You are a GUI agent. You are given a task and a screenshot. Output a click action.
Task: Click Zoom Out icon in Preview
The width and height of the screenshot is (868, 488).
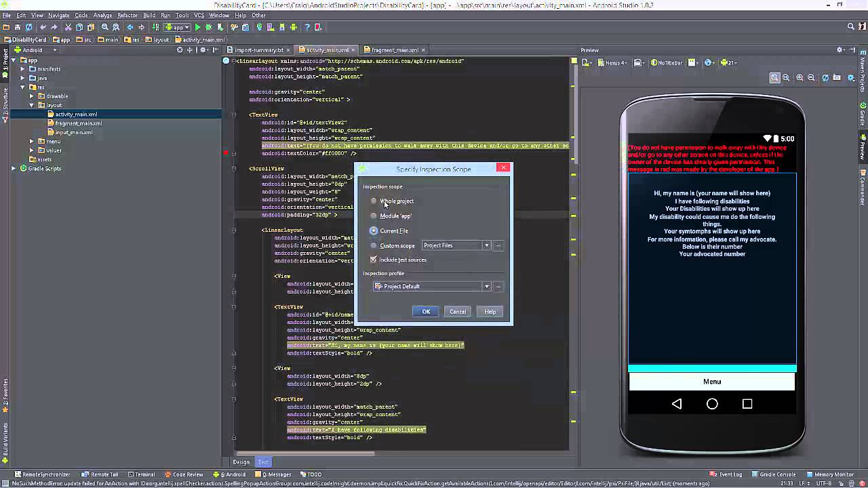pyautogui.click(x=811, y=78)
